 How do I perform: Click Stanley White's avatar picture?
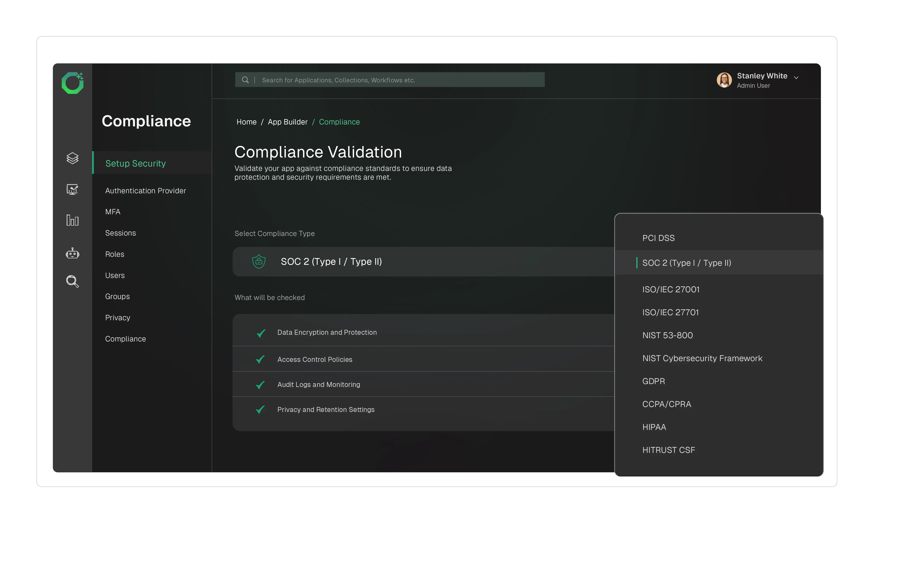724,80
